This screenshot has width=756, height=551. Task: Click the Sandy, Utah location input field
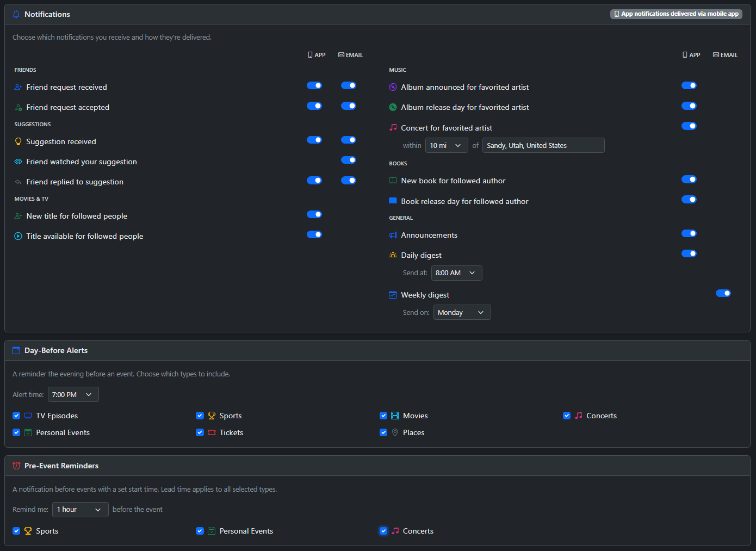(543, 145)
